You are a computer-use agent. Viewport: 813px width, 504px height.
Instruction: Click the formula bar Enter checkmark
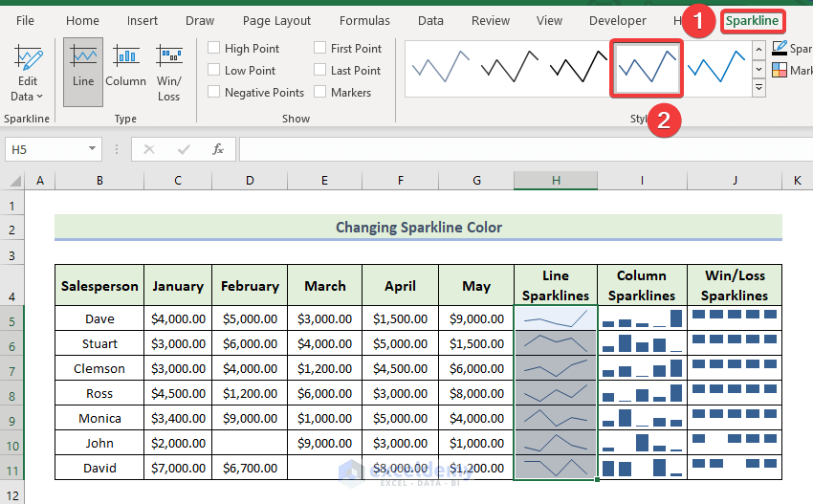pos(184,149)
